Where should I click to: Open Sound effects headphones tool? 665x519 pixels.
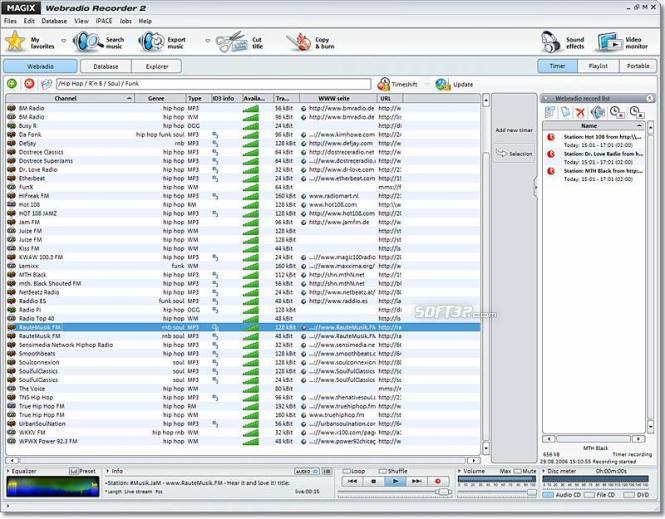coord(563,42)
